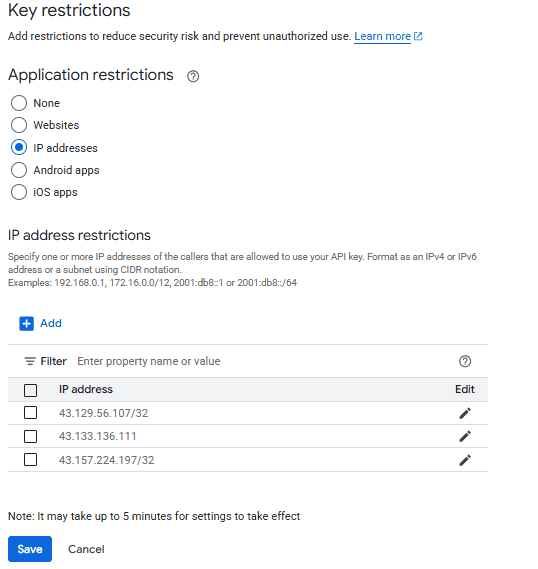Click the blue plus Add icon
The height and width of the screenshot is (569, 538).
26,324
